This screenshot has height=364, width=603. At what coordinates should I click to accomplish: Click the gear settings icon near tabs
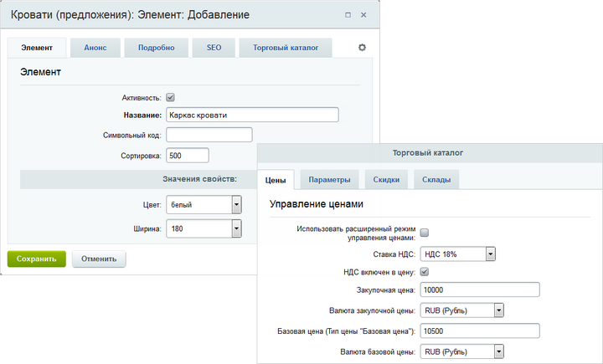(362, 48)
